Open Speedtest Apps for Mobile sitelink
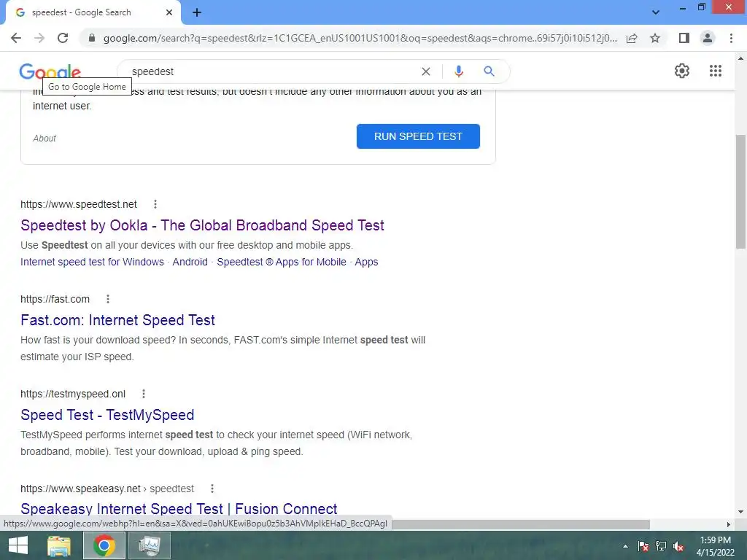 (x=282, y=262)
